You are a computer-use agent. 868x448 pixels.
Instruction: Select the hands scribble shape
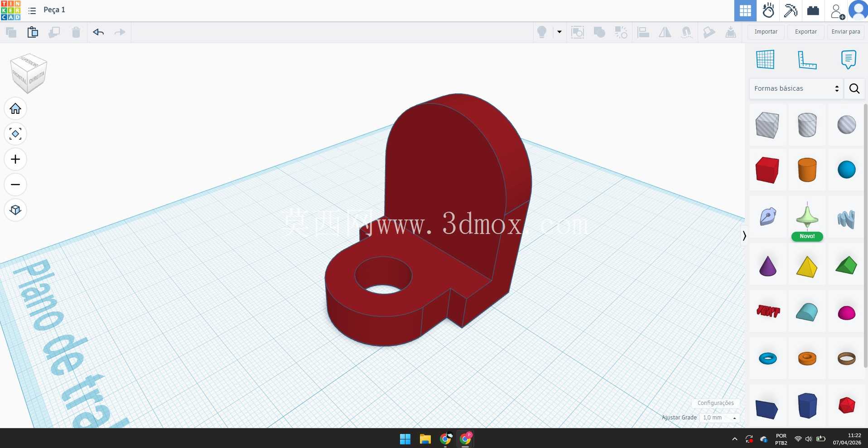pos(846,219)
